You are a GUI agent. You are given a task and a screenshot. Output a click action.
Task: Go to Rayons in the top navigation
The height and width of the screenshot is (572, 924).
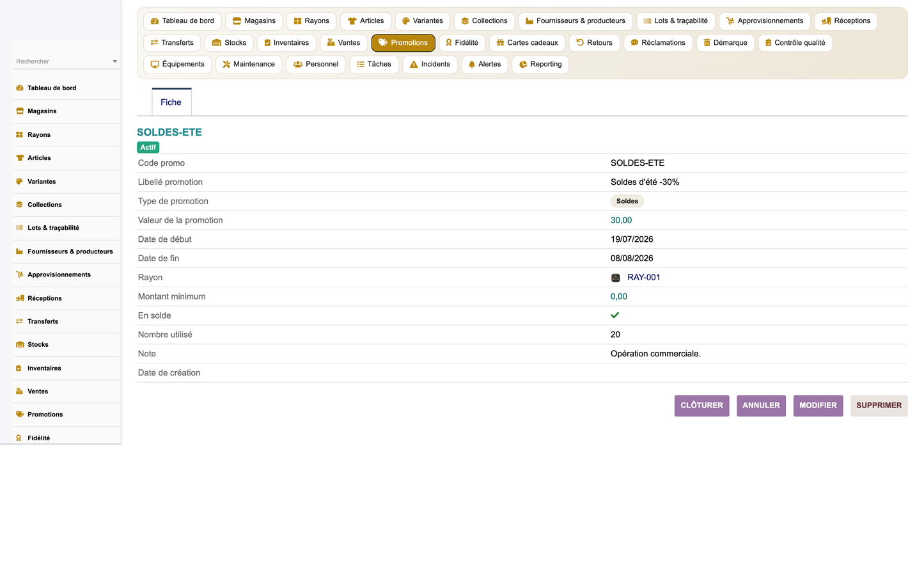coord(311,21)
